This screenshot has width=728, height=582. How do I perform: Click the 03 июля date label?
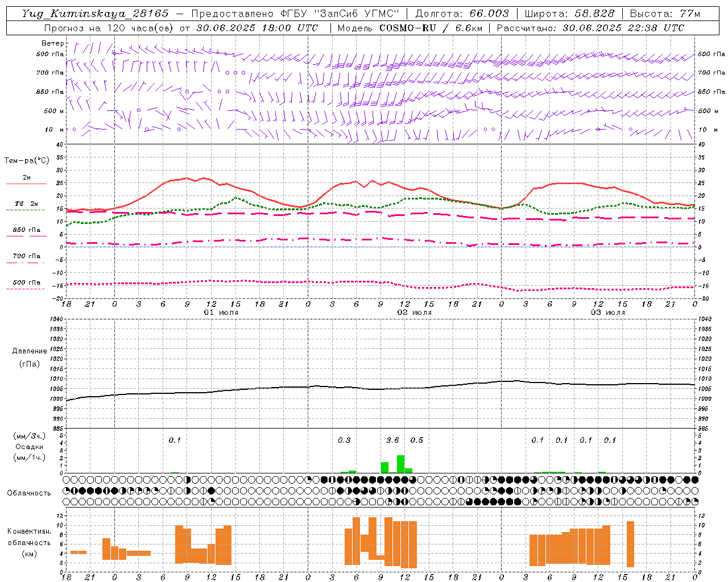[608, 313]
